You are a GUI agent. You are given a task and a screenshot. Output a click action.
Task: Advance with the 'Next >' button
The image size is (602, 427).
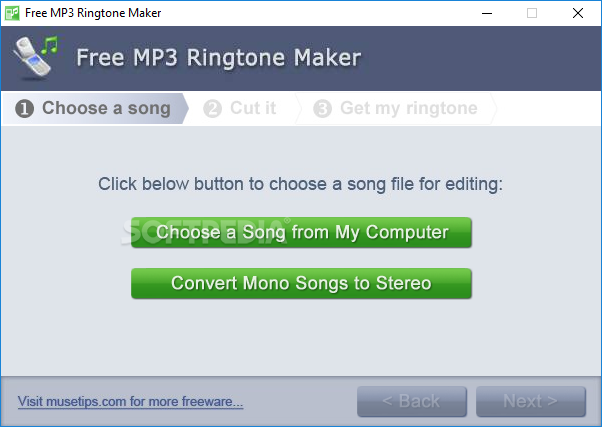[531, 402]
